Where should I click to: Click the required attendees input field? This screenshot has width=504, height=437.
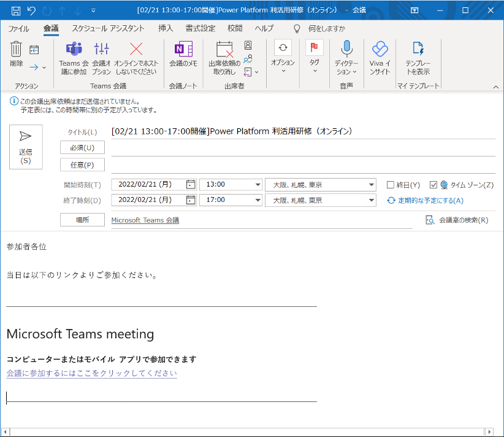coord(303,149)
